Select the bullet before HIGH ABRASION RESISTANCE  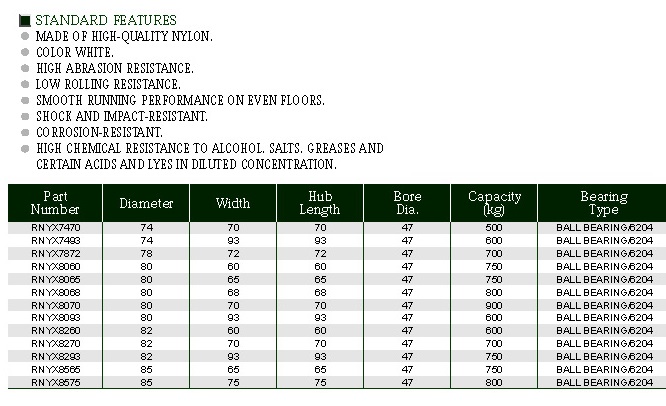click(25, 68)
